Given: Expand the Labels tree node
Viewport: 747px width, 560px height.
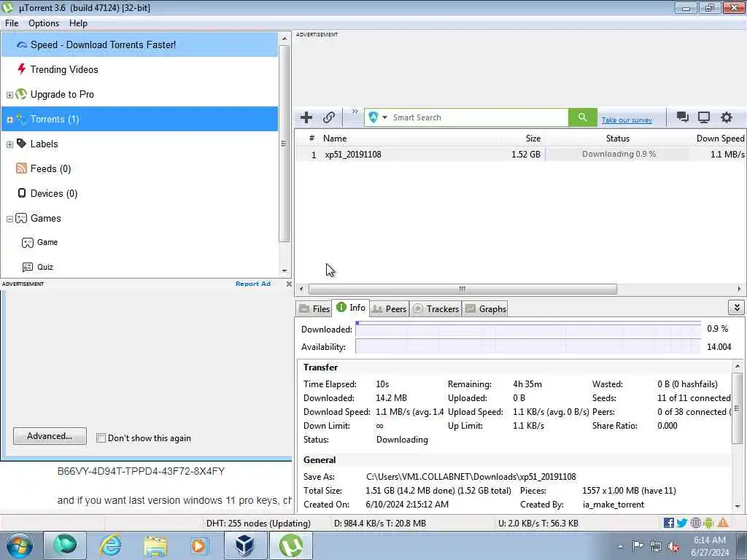Looking at the screenshot, I should [x=9, y=144].
